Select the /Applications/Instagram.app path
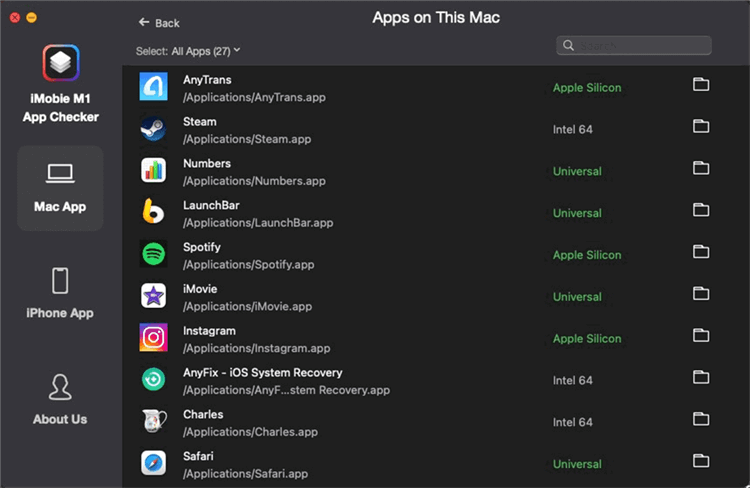Image resolution: width=750 pixels, height=488 pixels. pyautogui.click(x=256, y=349)
